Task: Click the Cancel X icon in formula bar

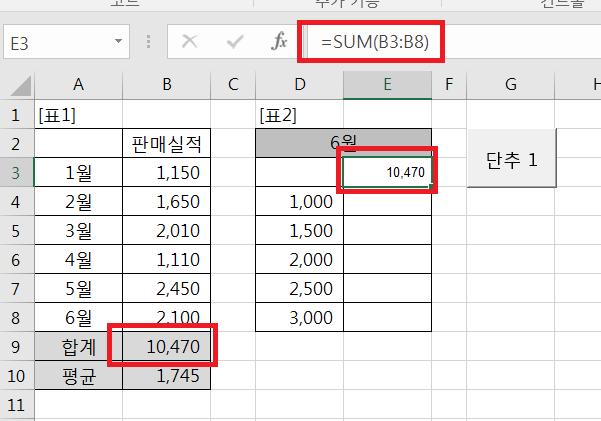Action: tap(190, 43)
